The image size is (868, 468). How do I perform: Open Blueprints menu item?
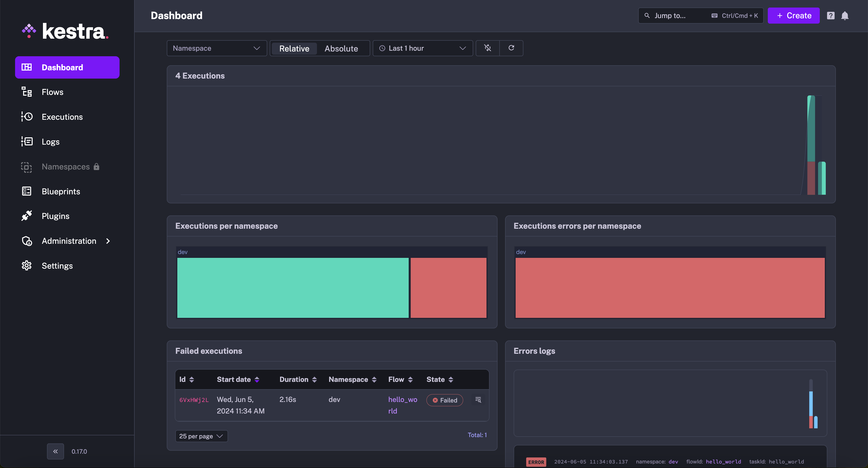point(67,191)
